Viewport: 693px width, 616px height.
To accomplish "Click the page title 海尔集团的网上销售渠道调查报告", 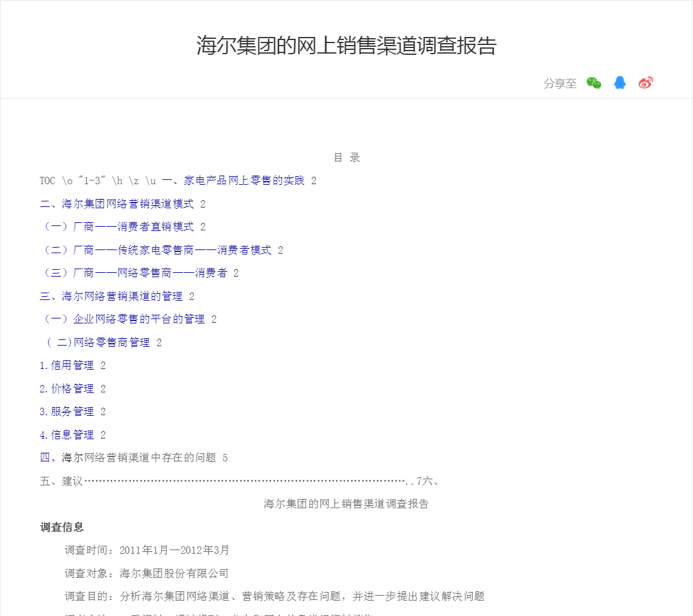I will pyautogui.click(x=346, y=46).
